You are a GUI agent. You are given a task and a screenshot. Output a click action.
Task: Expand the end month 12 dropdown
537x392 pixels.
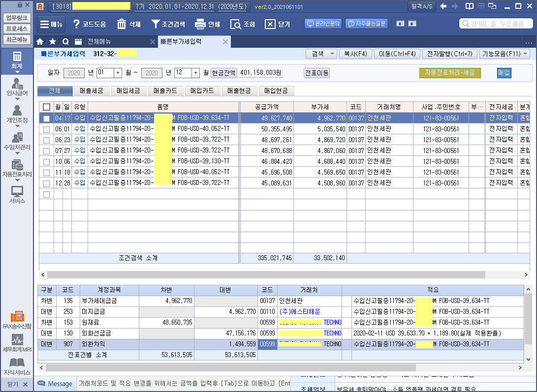click(x=195, y=73)
